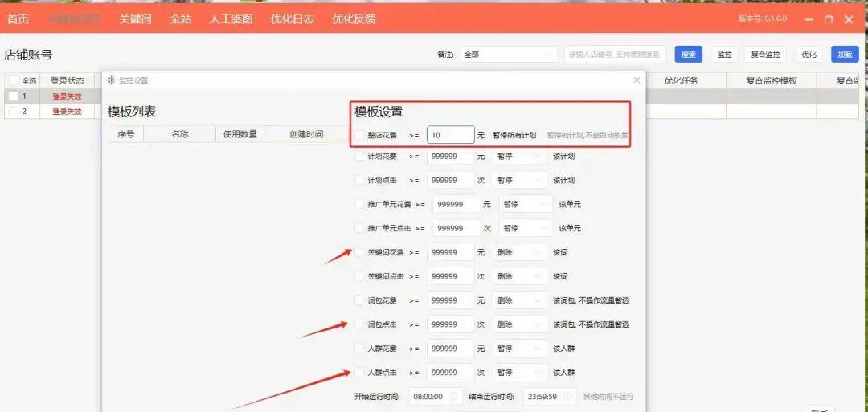Open the 关键词花费 删除 action dropdown
The image size is (868, 412).
tap(519, 252)
